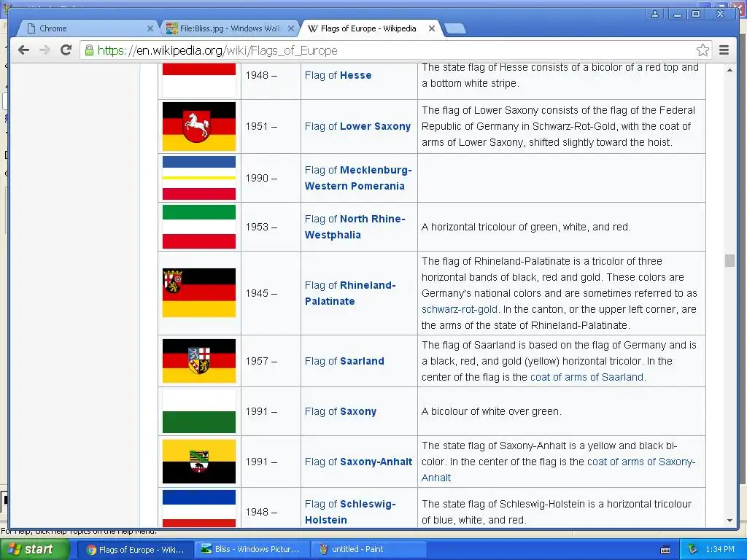
Task: Open the Chrome user profile button
Action: 655,14
